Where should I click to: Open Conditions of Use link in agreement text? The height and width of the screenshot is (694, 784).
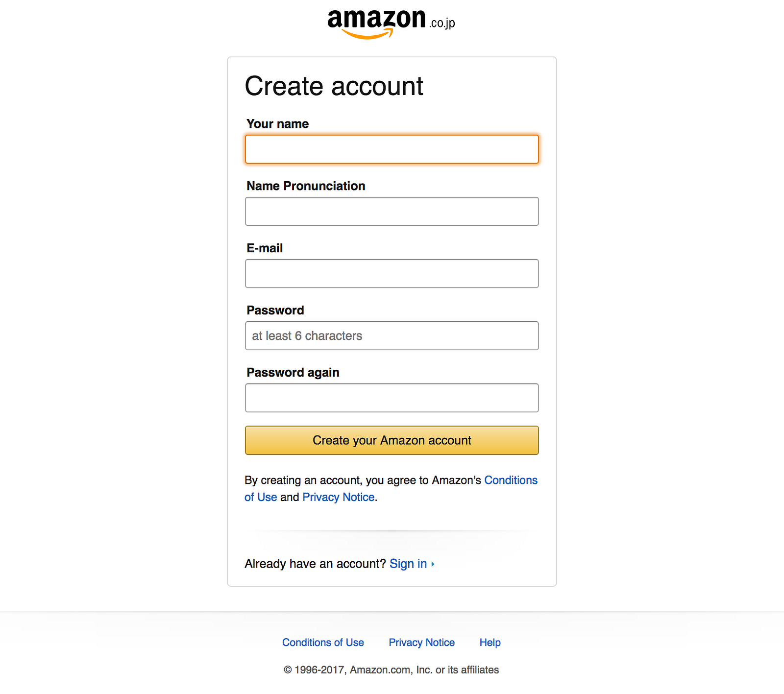coord(511,480)
